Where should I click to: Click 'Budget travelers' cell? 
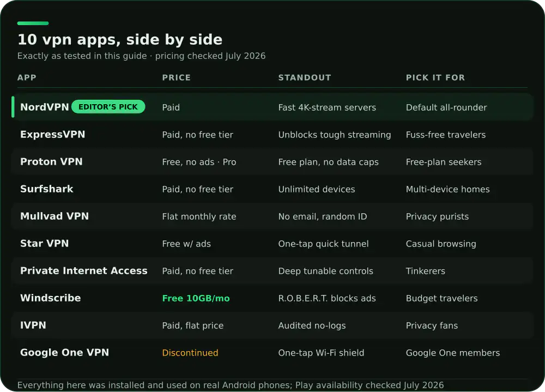(x=442, y=298)
